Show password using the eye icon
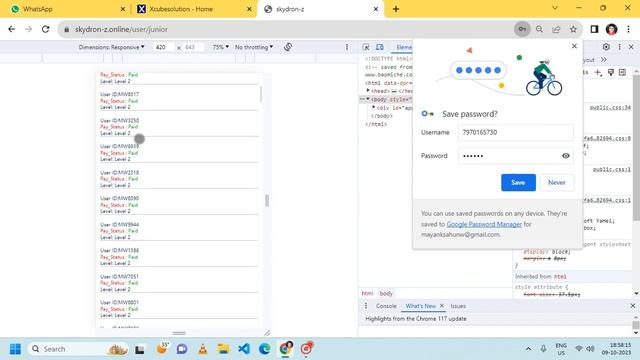Viewport: 640px width, 360px height. click(566, 156)
